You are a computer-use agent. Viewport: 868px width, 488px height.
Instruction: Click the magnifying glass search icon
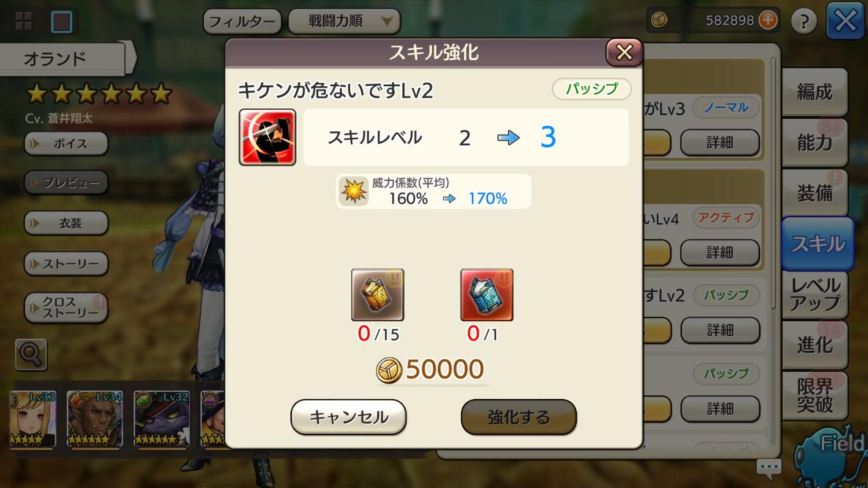[31, 354]
